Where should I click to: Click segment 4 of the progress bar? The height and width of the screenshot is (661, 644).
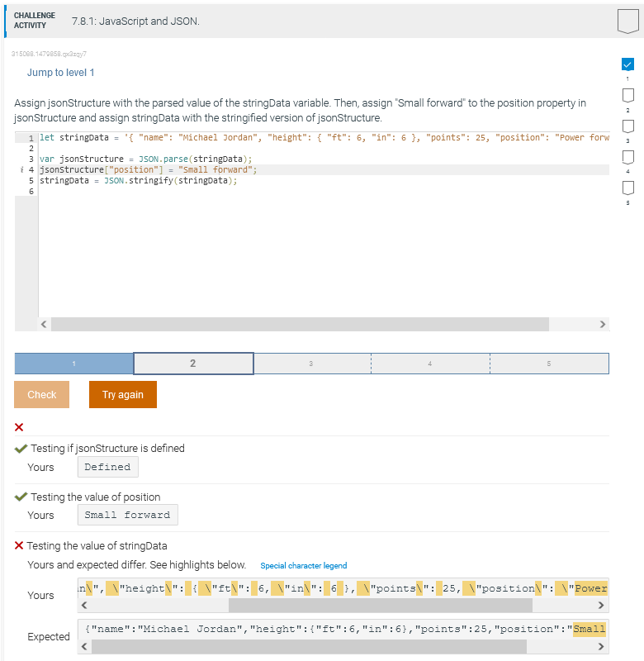pos(430,363)
